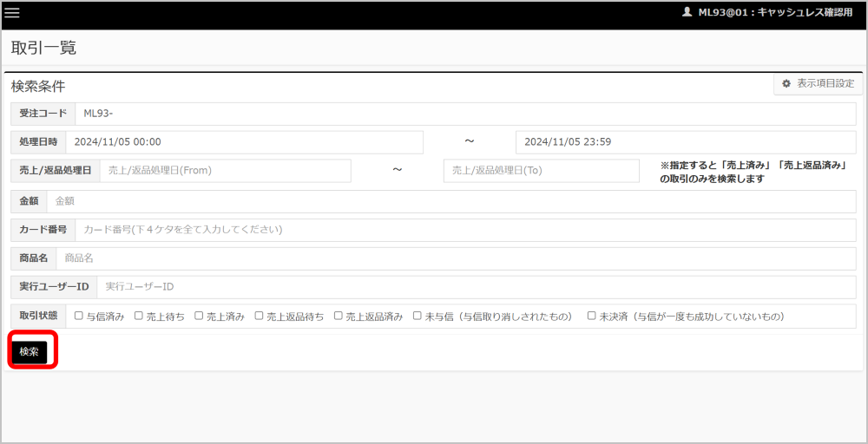The image size is (868, 444).
Task: Click the 商品名 product name field
Action: tap(455, 258)
